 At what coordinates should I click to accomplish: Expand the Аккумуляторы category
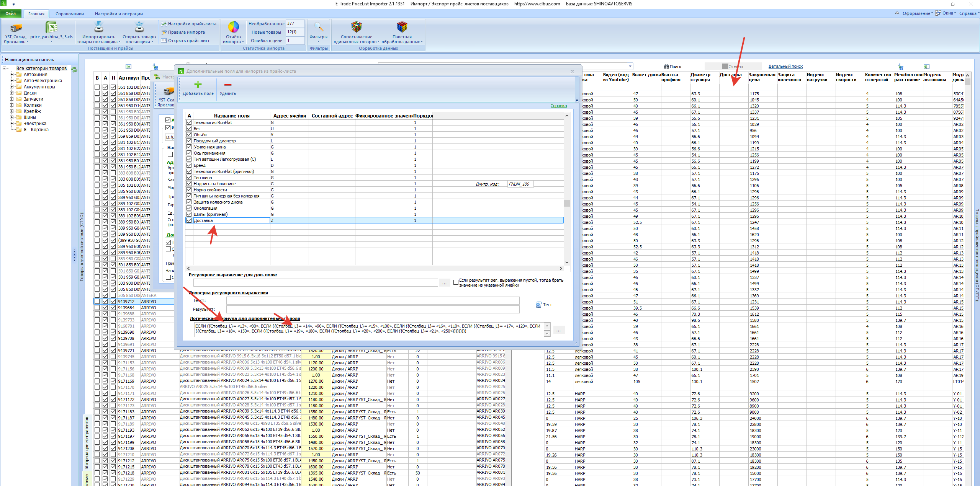(11, 87)
